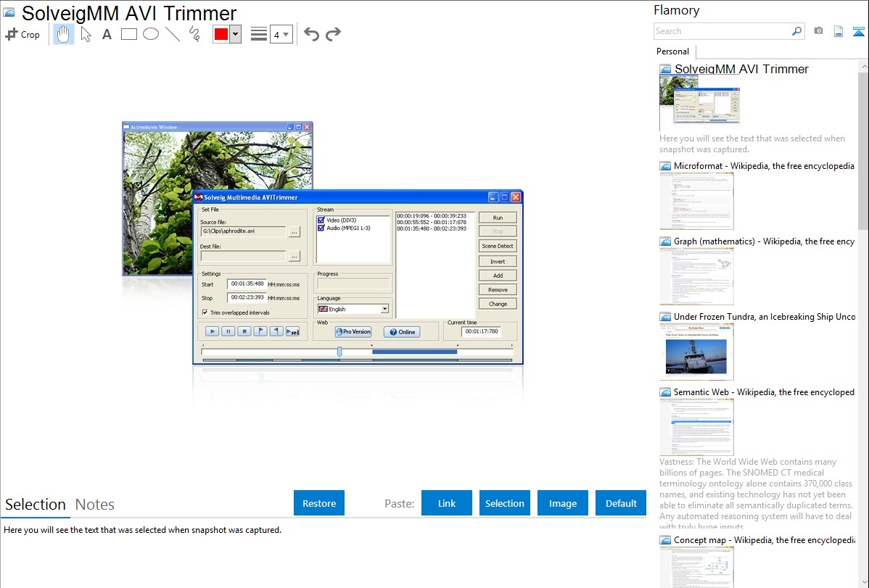
Task: Choose the text annotation tool
Action: click(107, 34)
